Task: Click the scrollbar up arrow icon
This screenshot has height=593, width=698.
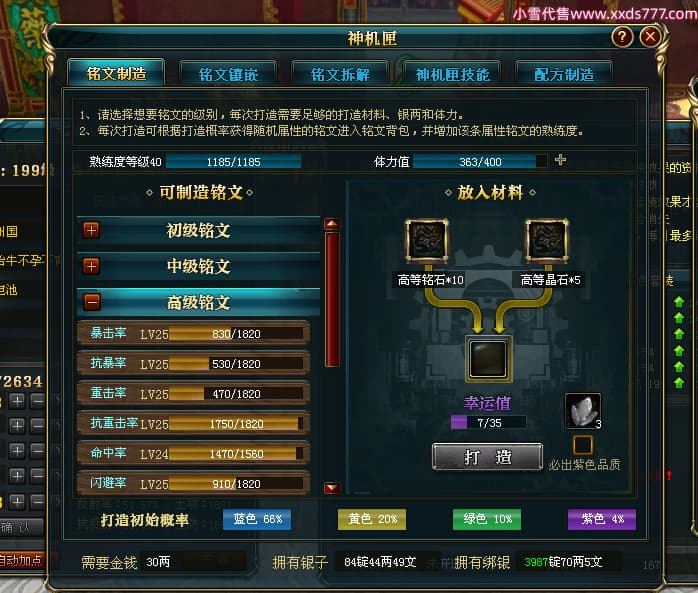Action: [332, 224]
